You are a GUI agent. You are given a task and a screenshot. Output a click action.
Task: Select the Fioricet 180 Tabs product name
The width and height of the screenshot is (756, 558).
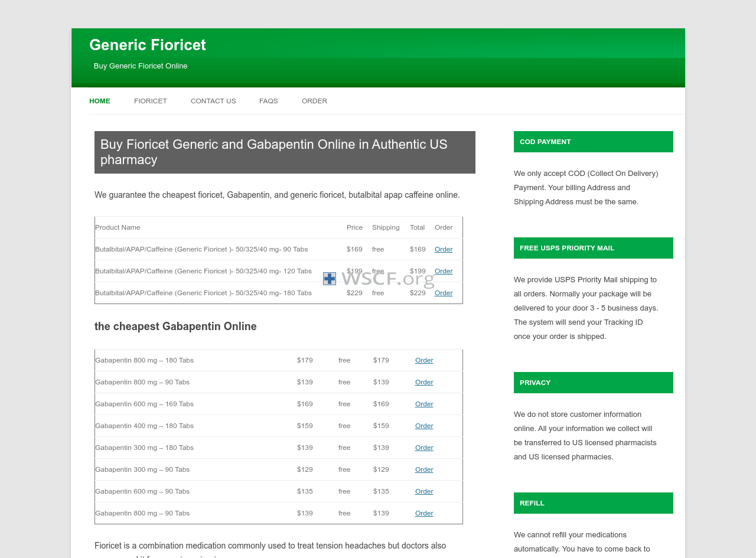pyautogui.click(x=203, y=293)
